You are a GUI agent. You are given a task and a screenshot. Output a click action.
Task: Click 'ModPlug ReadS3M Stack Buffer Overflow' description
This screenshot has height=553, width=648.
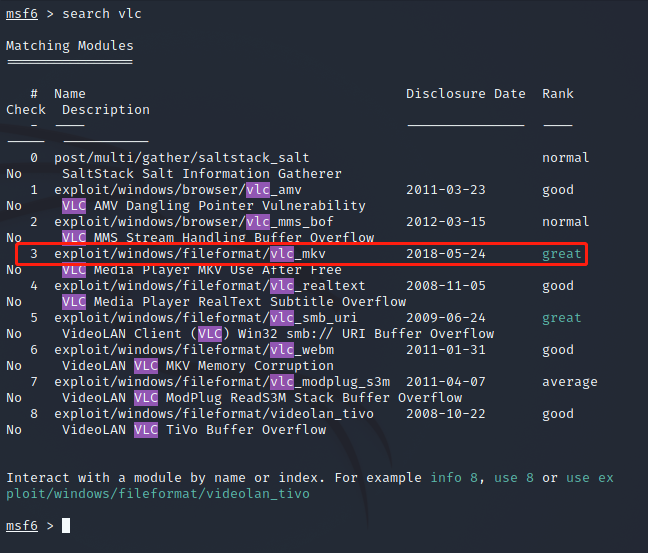[x=314, y=398]
